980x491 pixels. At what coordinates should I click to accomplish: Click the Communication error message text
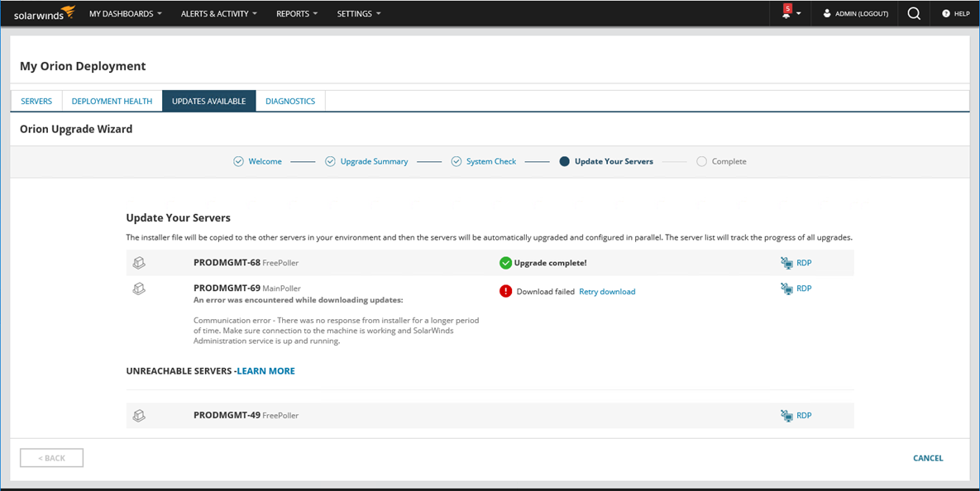tap(337, 331)
